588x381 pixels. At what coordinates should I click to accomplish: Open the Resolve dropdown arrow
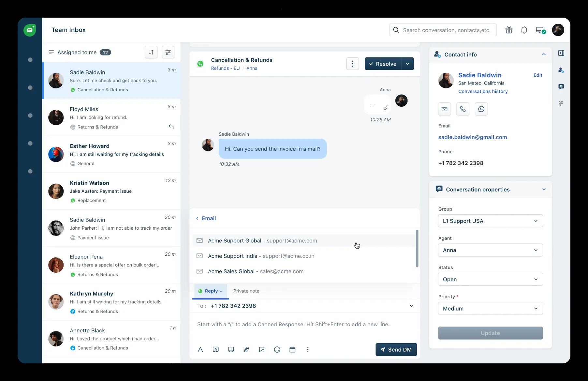point(408,64)
